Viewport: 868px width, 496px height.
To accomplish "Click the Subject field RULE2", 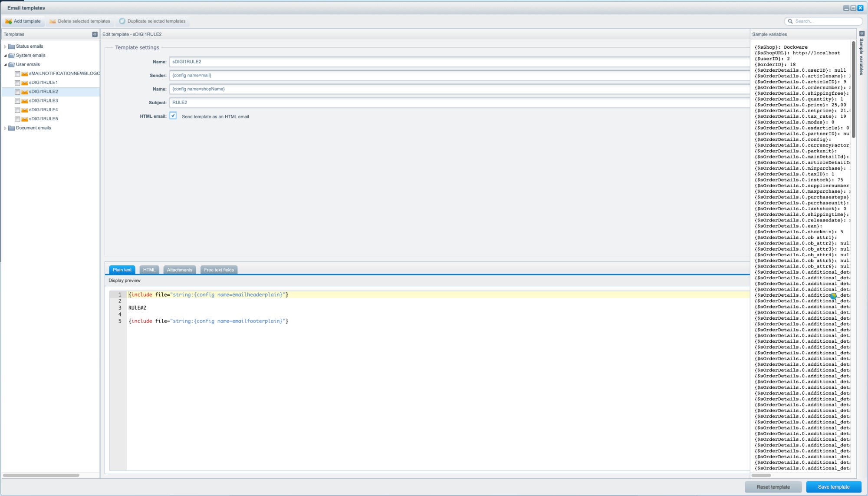I will tap(460, 103).
